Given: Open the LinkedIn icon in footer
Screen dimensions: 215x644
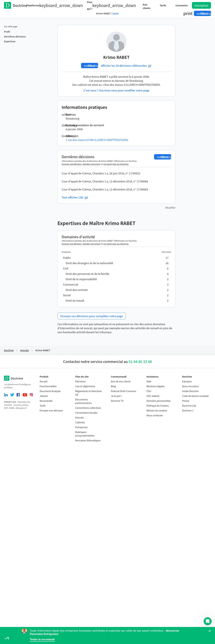Looking at the screenshot, I should [6, 395].
